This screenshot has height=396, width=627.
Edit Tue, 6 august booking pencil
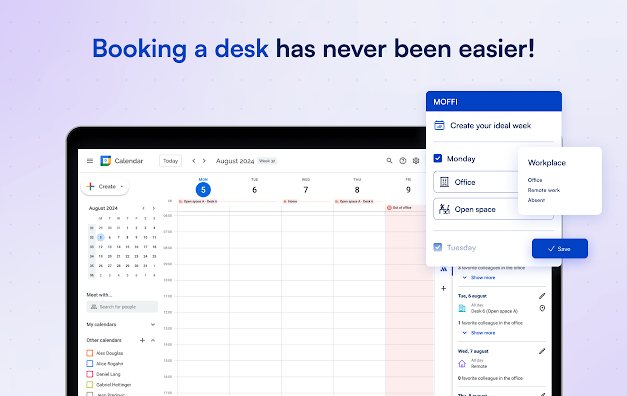pos(542,296)
